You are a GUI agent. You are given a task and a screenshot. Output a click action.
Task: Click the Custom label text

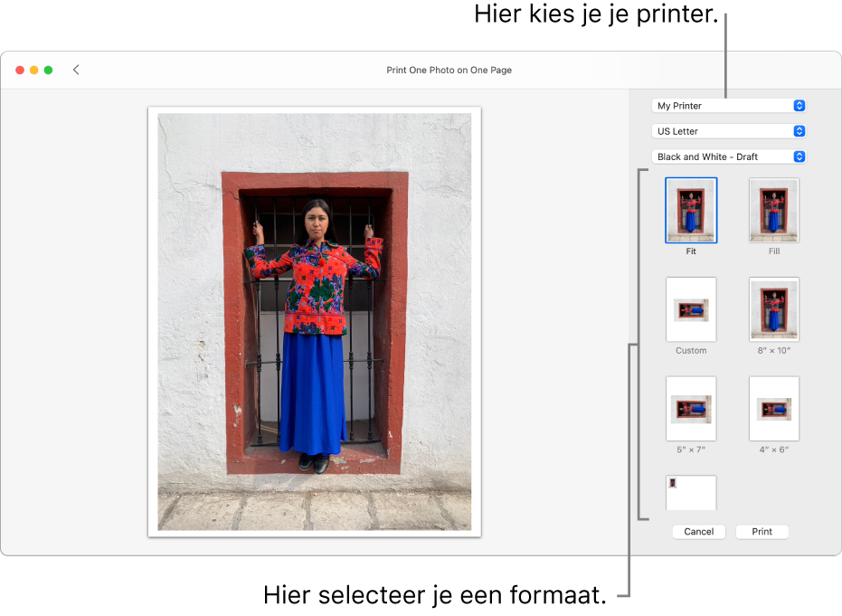pyautogui.click(x=691, y=351)
